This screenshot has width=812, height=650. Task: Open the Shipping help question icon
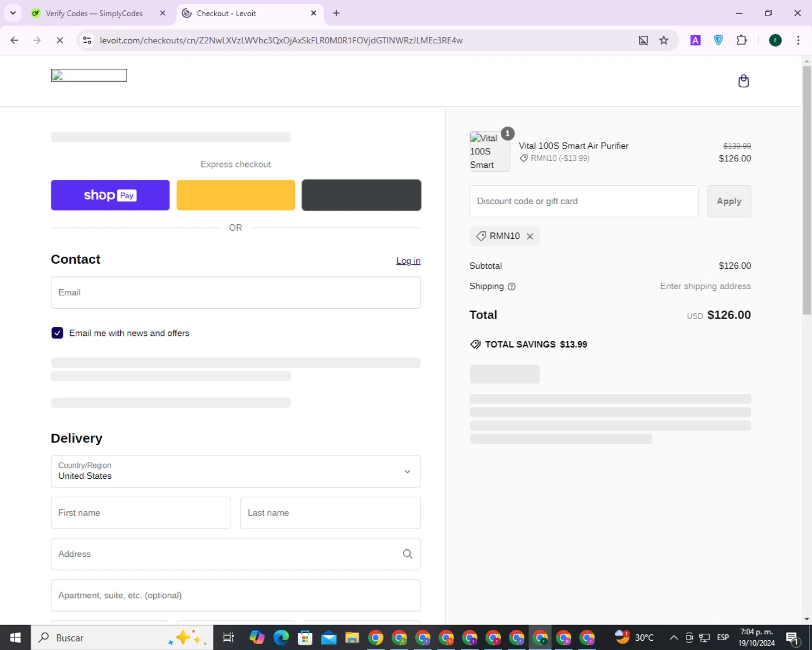[x=512, y=287]
